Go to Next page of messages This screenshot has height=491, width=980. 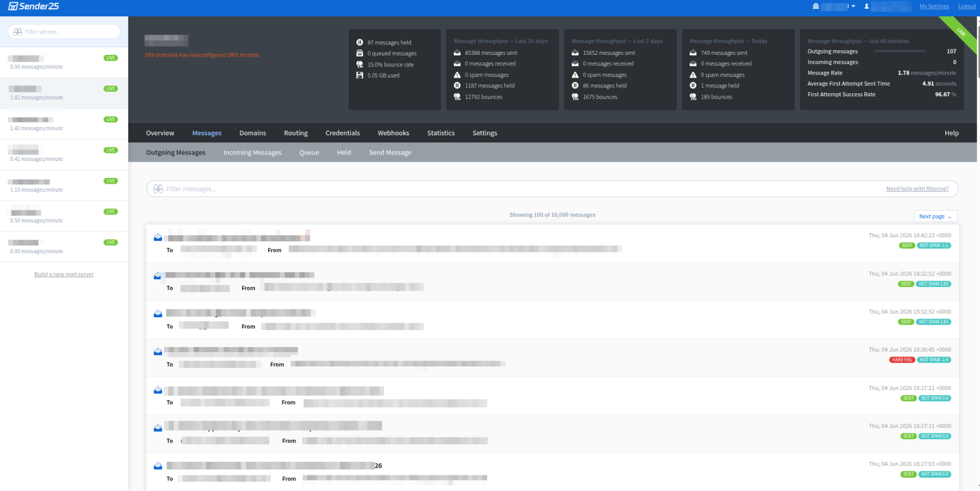coord(936,216)
